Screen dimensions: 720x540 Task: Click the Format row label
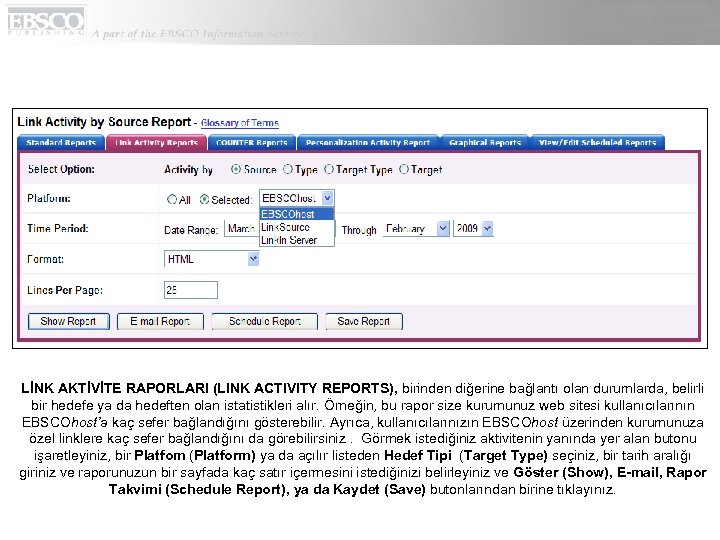pos(45,259)
